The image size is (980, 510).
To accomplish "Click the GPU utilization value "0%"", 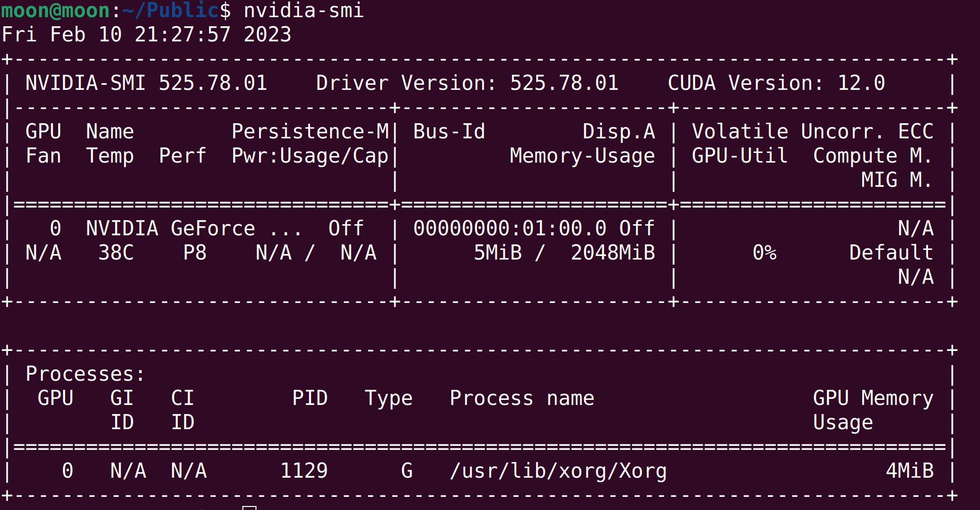I will click(x=764, y=252).
